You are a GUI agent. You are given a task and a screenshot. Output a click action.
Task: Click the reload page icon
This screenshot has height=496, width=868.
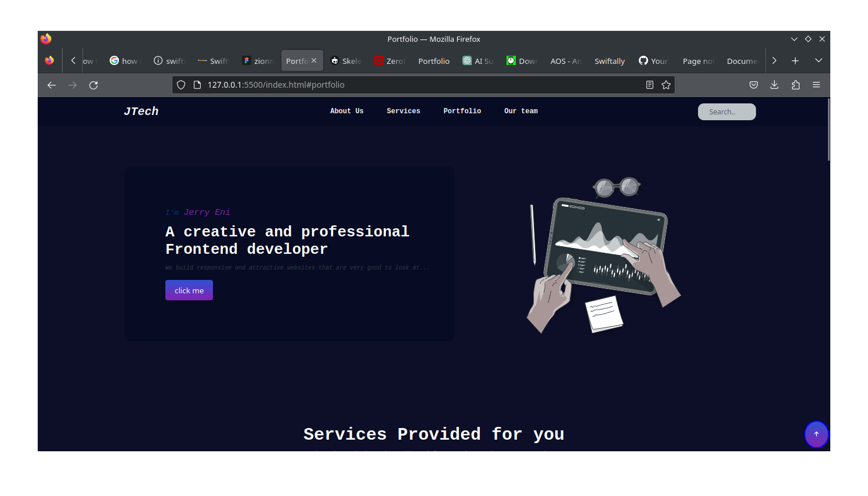pyautogui.click(x=93, y=85)
